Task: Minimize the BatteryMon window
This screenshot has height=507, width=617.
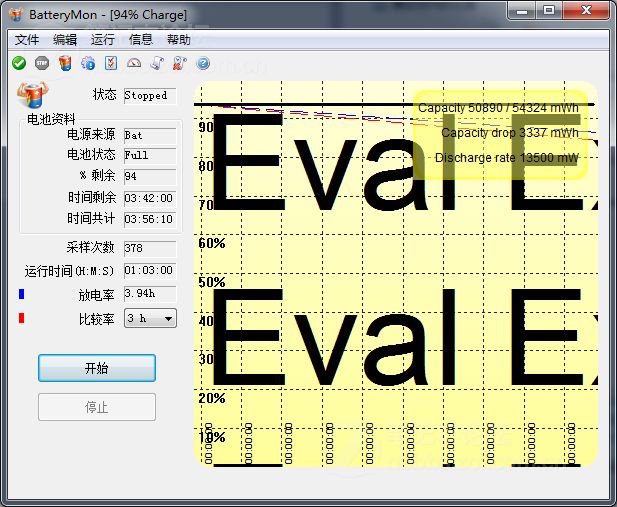Action: pos(521,10)
